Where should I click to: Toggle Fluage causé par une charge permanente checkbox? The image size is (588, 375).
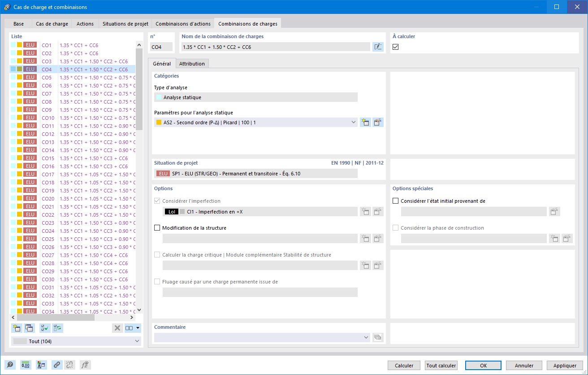(157, 282)
